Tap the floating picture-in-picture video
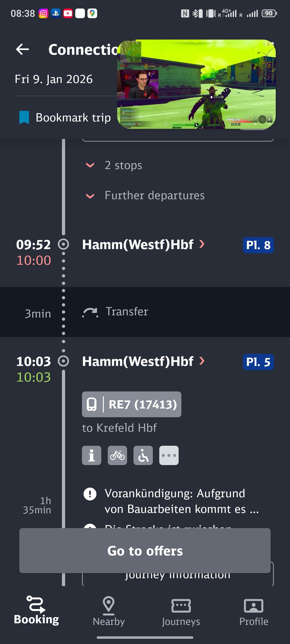Viewport: 290px width, 644px height. coord(196,84)
